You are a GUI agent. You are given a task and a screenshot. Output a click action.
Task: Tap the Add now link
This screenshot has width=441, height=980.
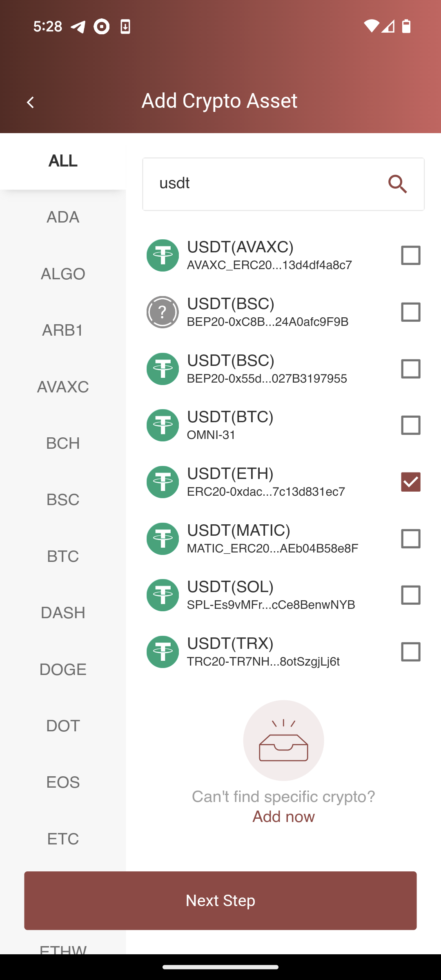283,817
